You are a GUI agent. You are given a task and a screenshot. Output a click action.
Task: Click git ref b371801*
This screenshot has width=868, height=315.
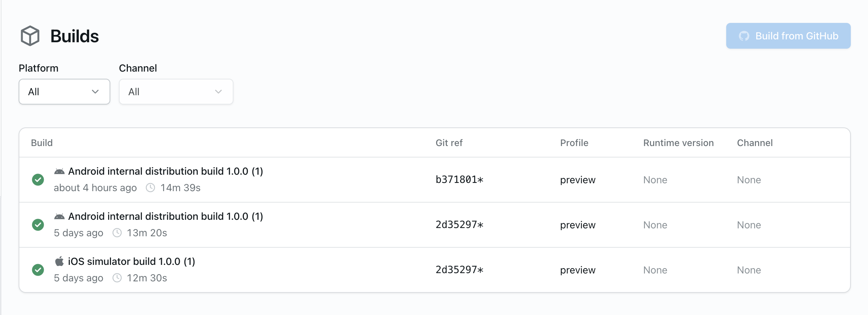pos(459,180)
